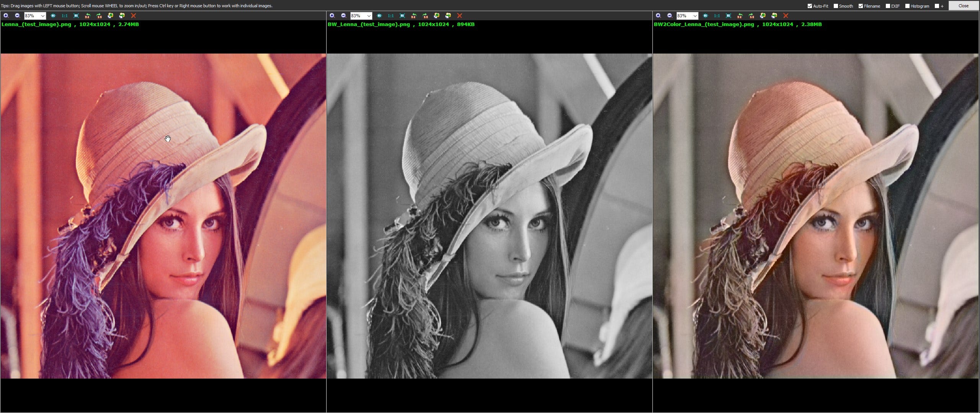Remove BW_Lenna image with red X

click(459, 16)
